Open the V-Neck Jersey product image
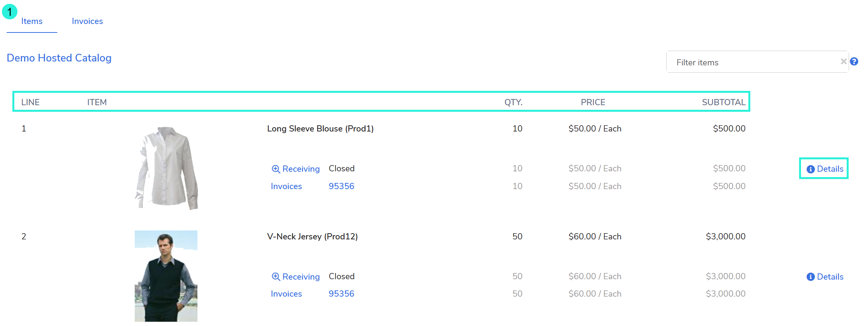This screenshot has height=326, width=868. 166,276
